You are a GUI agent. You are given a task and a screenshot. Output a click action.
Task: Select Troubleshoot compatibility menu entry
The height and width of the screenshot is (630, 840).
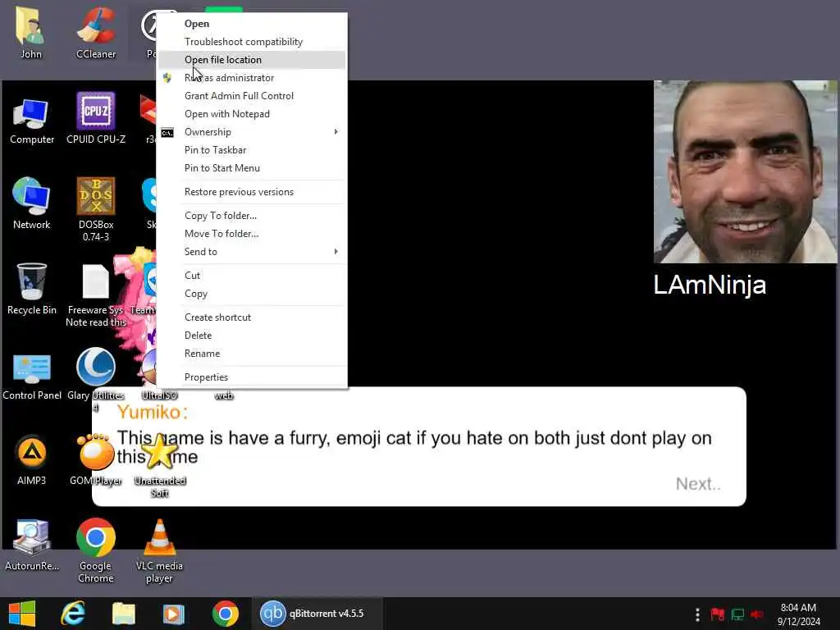click(x=252, y=42)
